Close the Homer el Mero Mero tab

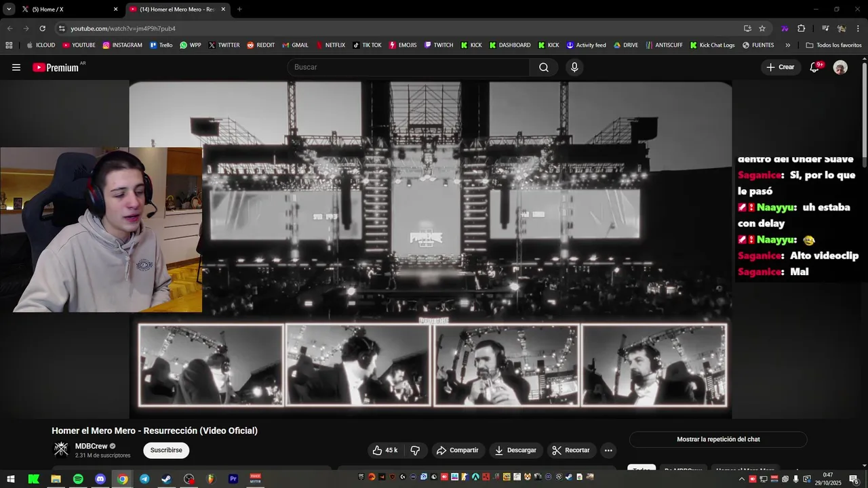click(223, 9)
